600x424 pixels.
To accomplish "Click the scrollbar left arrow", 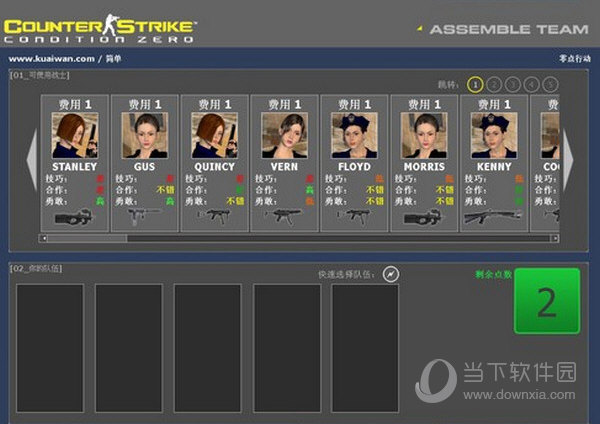I will point(44,238).
